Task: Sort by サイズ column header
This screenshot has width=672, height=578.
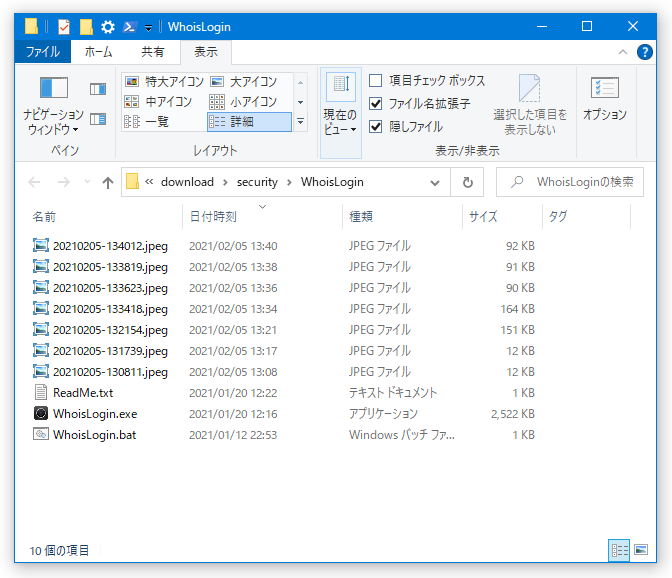Action: tap(503, 217)
